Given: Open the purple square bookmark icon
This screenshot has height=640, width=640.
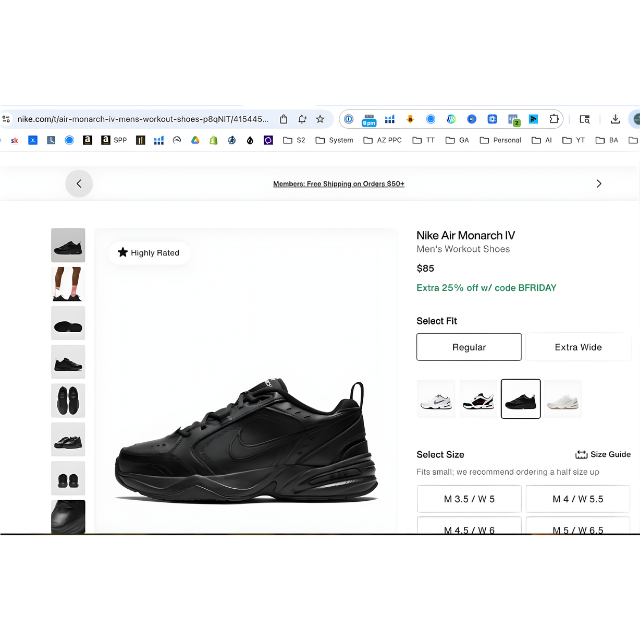Looking at the screenshot, I should [268, 140].
